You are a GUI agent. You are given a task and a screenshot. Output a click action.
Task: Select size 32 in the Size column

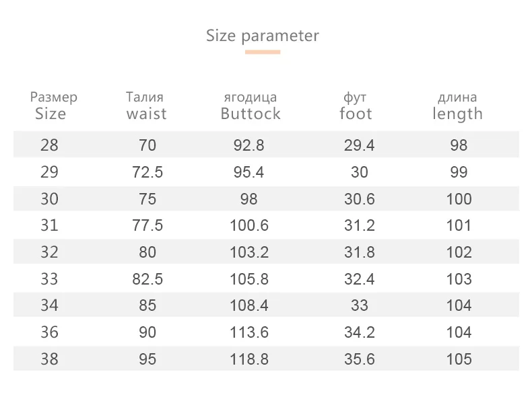pos(49,252)
